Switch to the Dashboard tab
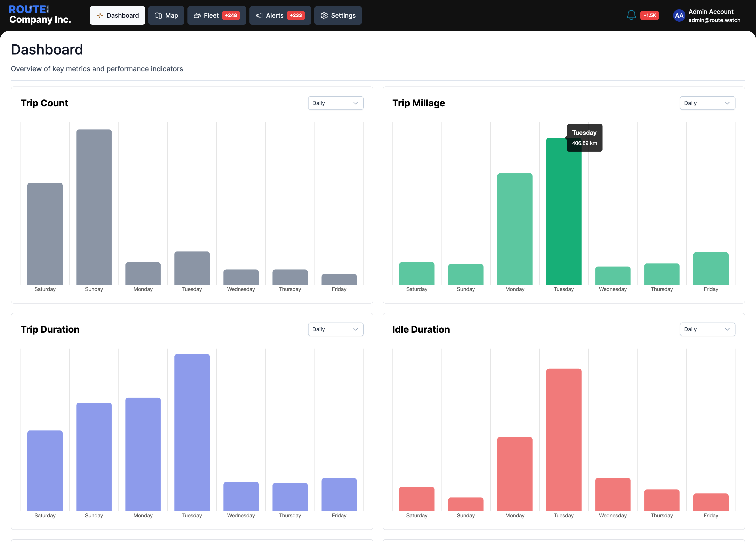Screen dimensions: 756x548 click(117, 15)
